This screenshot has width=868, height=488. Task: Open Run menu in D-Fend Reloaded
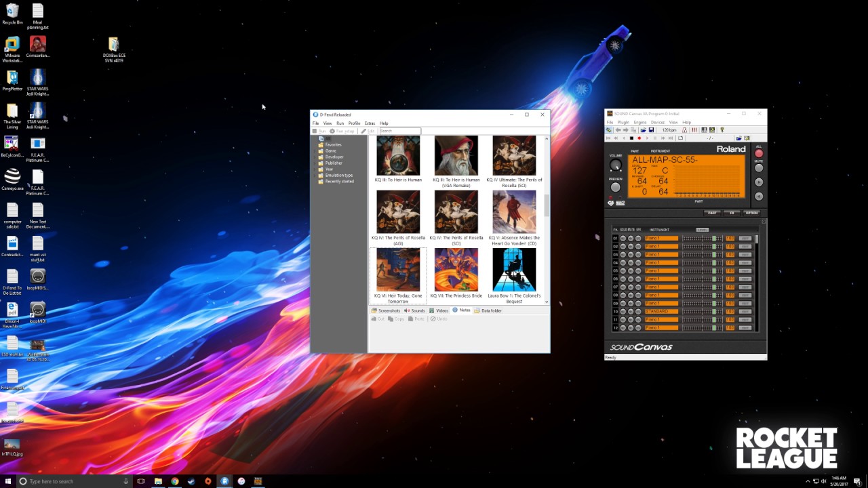(x=340, y=123)
